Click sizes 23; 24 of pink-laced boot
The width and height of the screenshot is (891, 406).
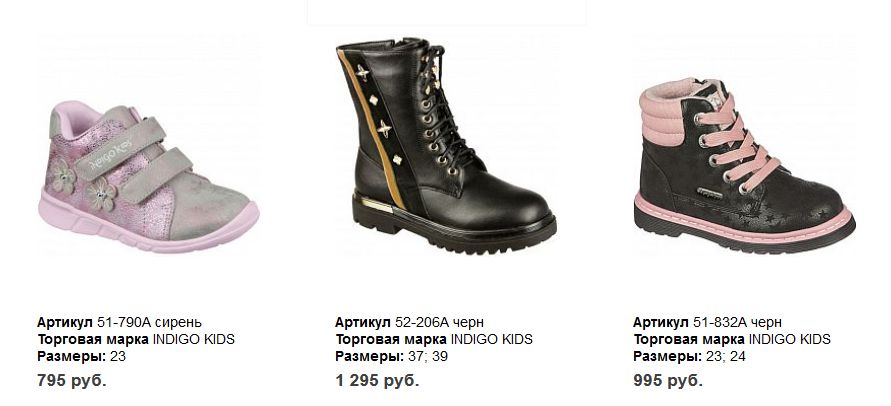tap(726, 357)
